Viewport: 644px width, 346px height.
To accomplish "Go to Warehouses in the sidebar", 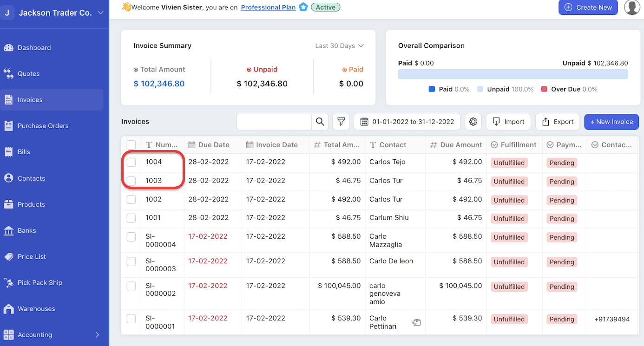I will click(36, 308).
